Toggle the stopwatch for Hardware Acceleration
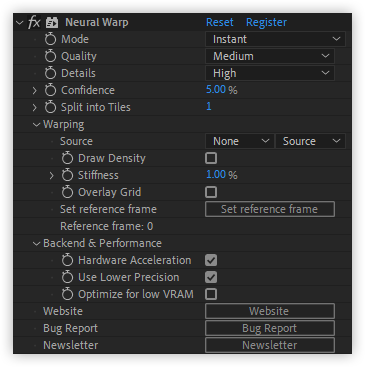This screenshot has width=365, height=367. (67, 260)
